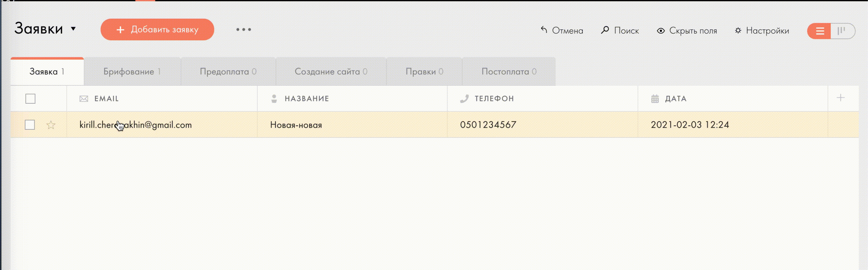
Task: Expand the Заявки title dropdown arrow
Action: [x=73, y=29]
